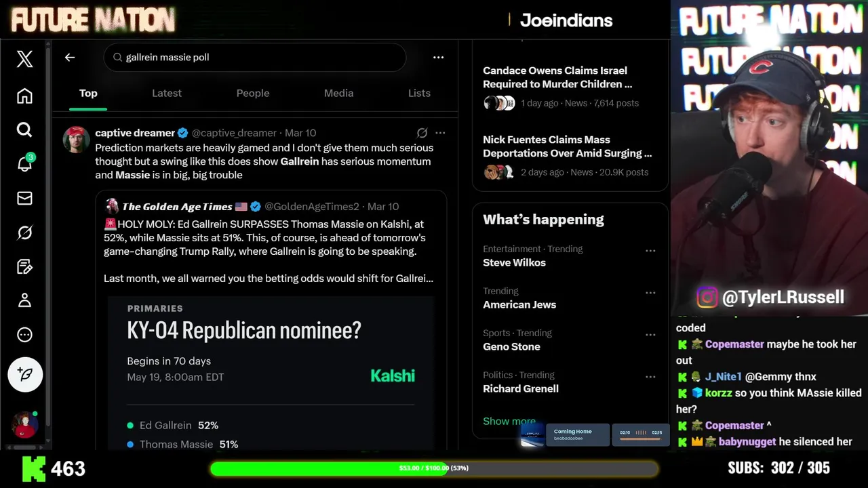The height and width of the screenshot is (488, 868).
Task: Click the green donation goal progress bar
Action: click(434, 468)
